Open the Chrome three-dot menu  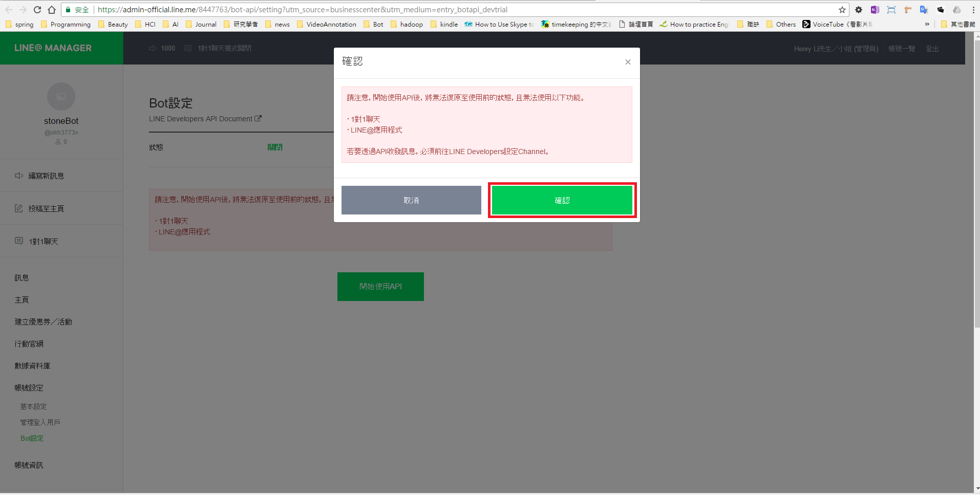[x=973, y=10]
